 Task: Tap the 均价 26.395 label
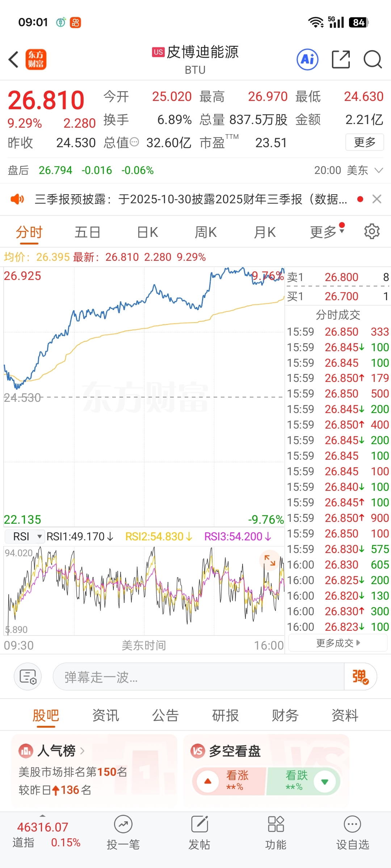point(37,257)
